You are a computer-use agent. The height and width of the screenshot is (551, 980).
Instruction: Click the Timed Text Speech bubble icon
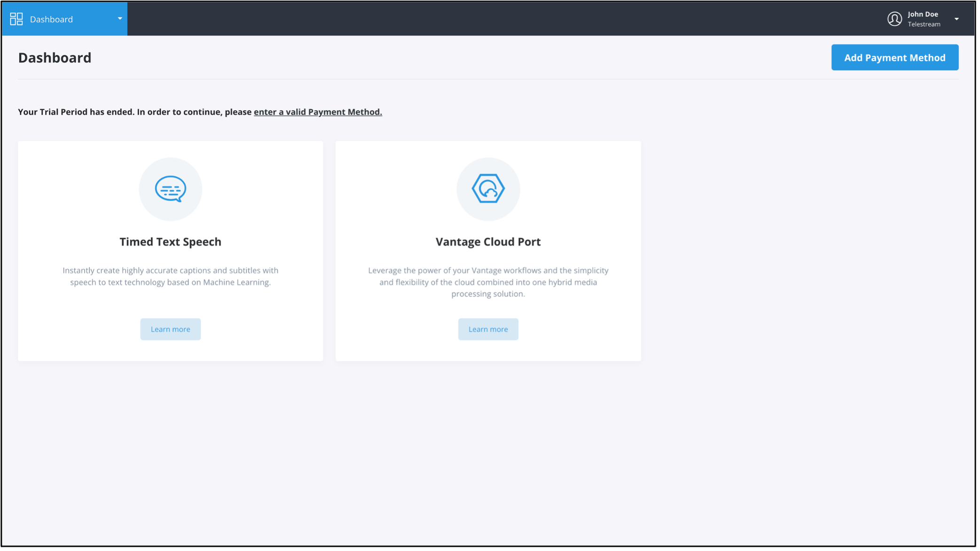click(x=170, y=189)
